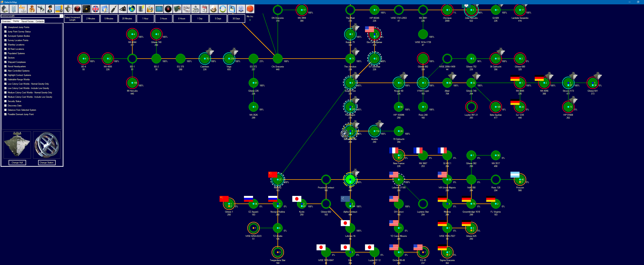
Task: Click the crystal ball toolbar icon
Action: [241, 9]
